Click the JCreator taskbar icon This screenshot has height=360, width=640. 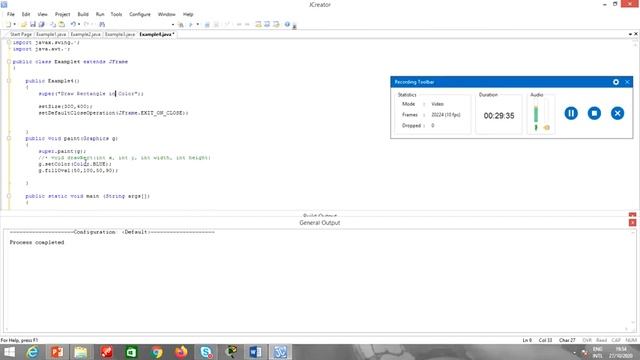(x=280, y=352)
